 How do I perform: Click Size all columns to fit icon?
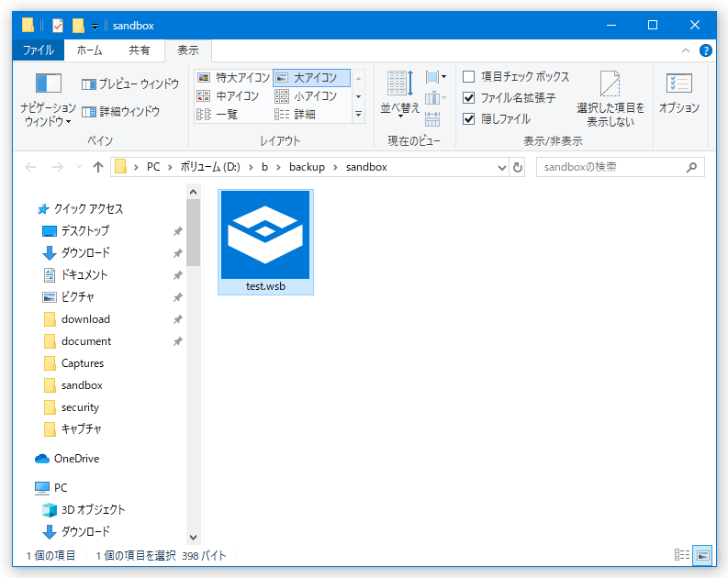coord(432,119)
